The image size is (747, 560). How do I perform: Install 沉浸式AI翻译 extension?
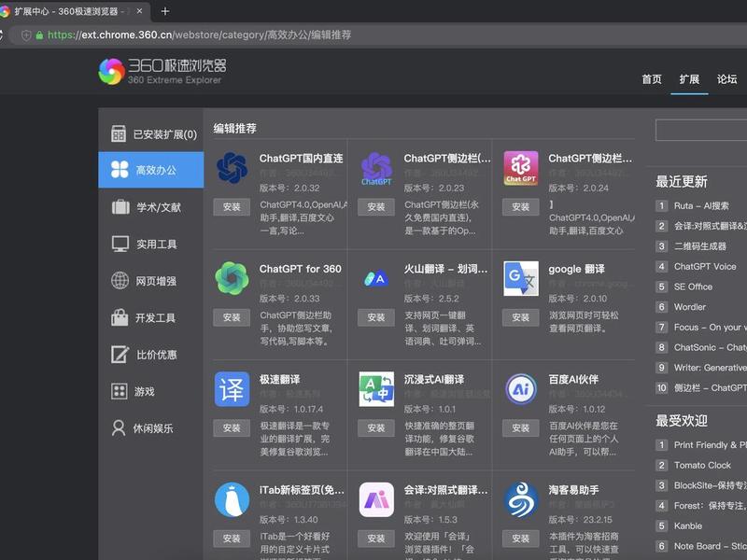point(376,427)
